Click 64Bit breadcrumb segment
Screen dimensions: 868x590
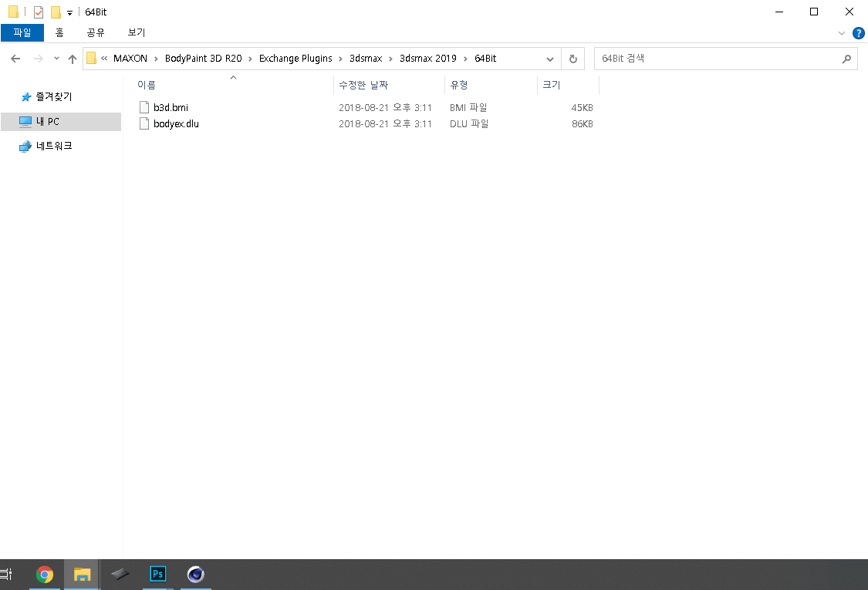485,59
